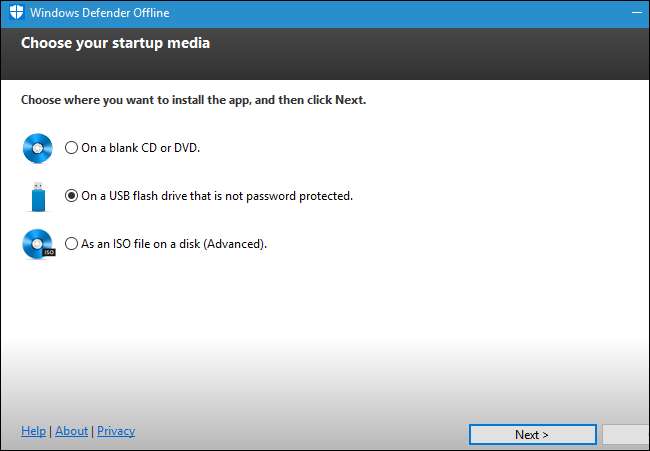Select the blank CD or DVD radio button
Image resolution: width=650 pixels, height=451 pixels.
[x=71, y=148]
